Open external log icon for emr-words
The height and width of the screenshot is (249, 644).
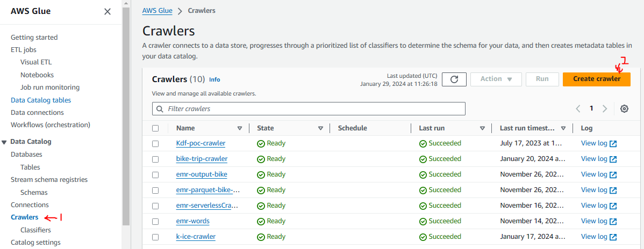[x=613, y=222]
